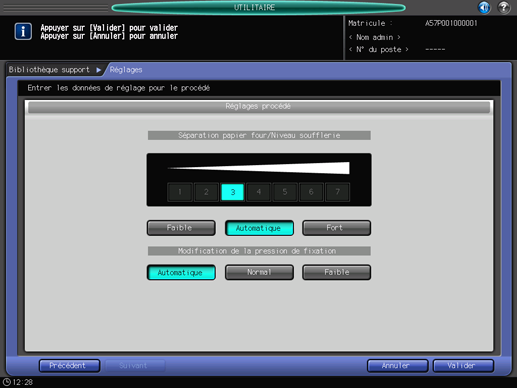The height and width of the screenshot is (388, 517).
Task: Click the blue information icon
Action: point(23,31)
